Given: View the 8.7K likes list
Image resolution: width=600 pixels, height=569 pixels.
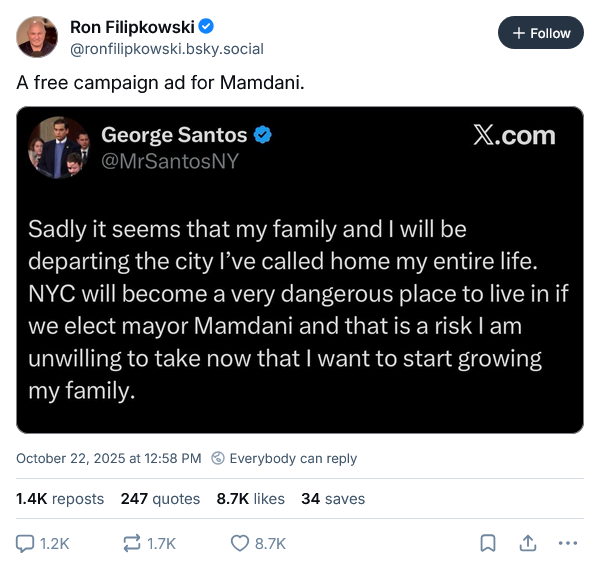Looking at the screenshot, I should (250, 498).
